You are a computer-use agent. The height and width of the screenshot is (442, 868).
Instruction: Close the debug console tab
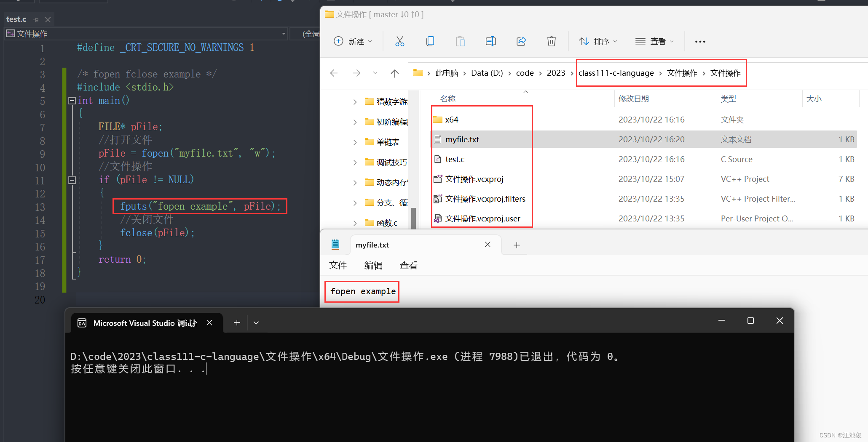(x=209, y=323)
